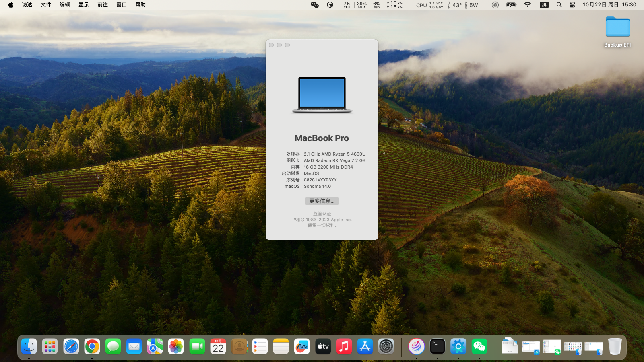This screenshot has height=362, width=644.
Task: Open the 访达 menu
Action: click(27, 5)
